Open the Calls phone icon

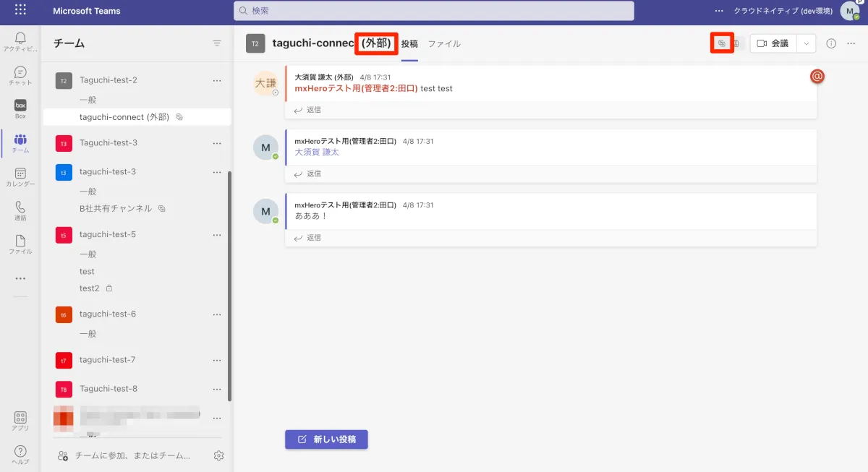click(20, 210)
